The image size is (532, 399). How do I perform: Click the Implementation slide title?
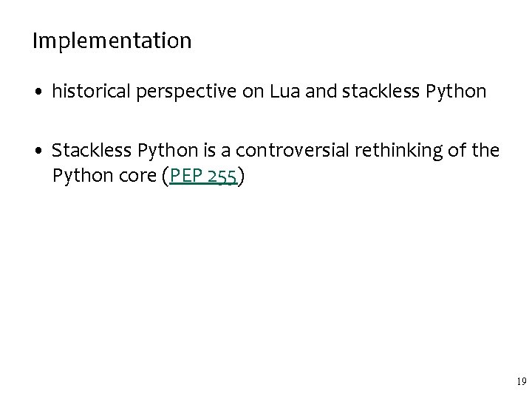(112, 41)
